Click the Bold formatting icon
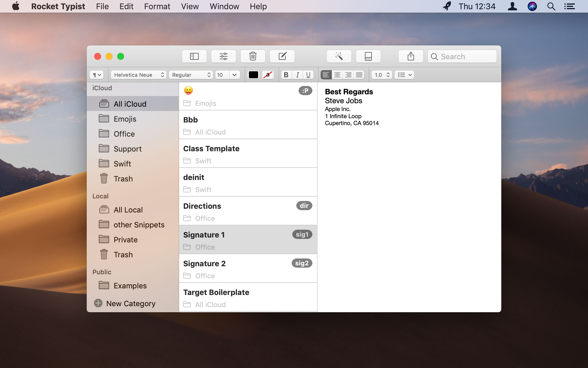The width and height of the screenshot is (588, 368). click(x=286, y=75)
